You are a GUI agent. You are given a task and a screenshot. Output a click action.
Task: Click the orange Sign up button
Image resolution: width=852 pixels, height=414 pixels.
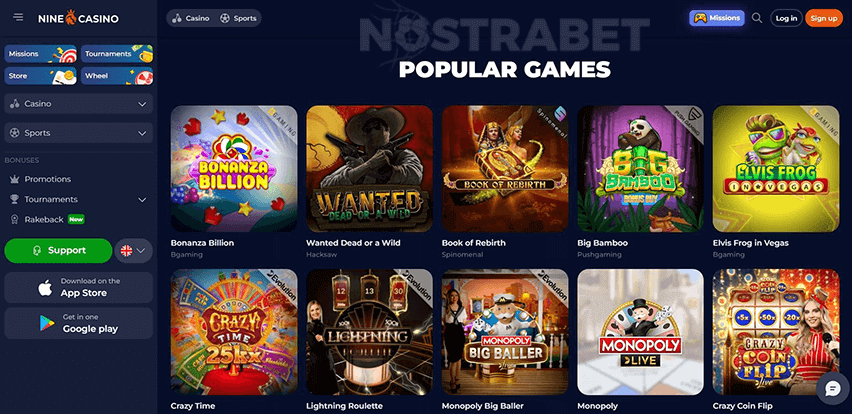coord(824,18)
